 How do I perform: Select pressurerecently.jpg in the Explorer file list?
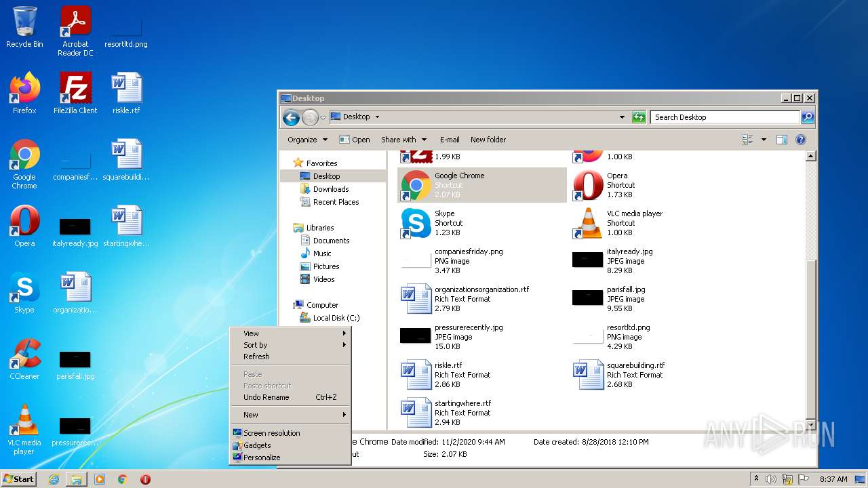(x=481, y=337)
